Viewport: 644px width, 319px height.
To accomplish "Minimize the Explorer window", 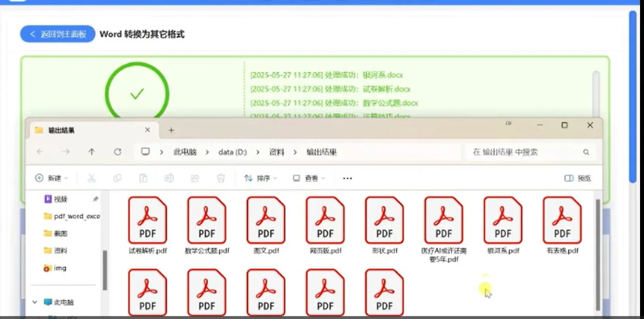I will click(x=540, y=125).
